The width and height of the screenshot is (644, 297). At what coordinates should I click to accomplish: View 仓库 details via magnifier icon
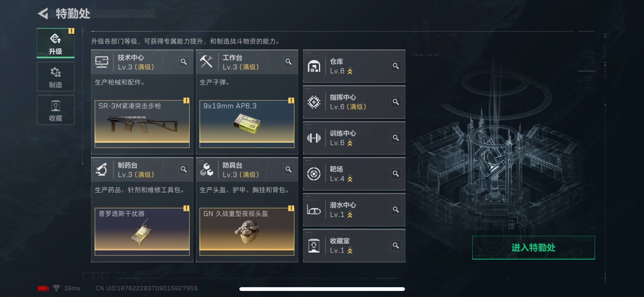click(x=396, y=66)
